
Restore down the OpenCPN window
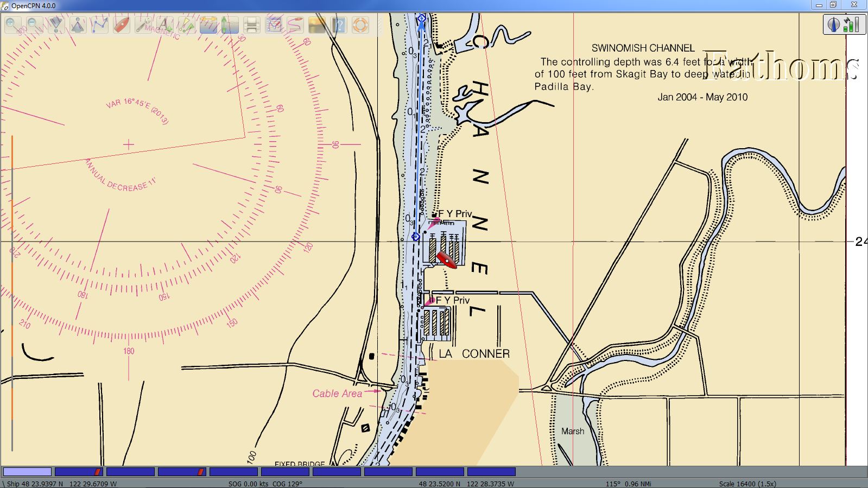click(833, 5)
